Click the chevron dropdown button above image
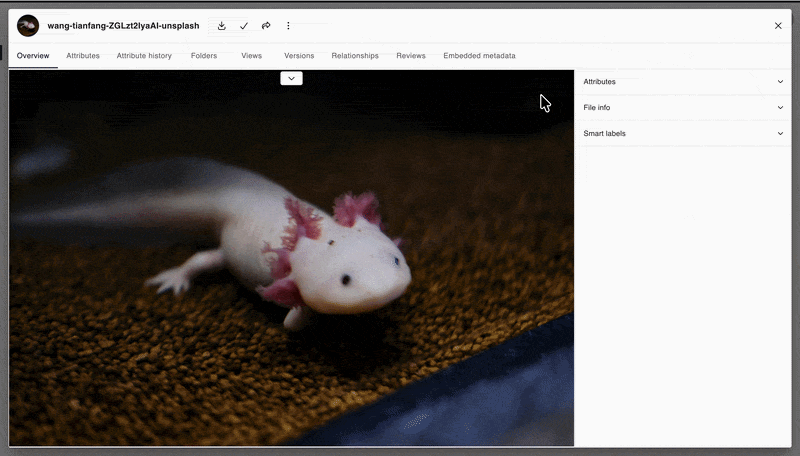The width and height of the screenshot is (800, 456). click(291, 78)
